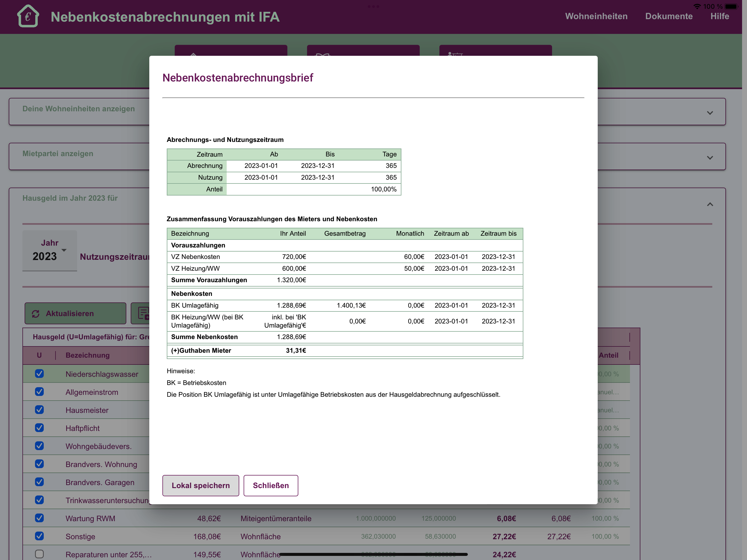Image resolution: width=747 pixels, height=560 pixels.
Task: Click the 60,00€ Monatlich cell
Action: 414,257
